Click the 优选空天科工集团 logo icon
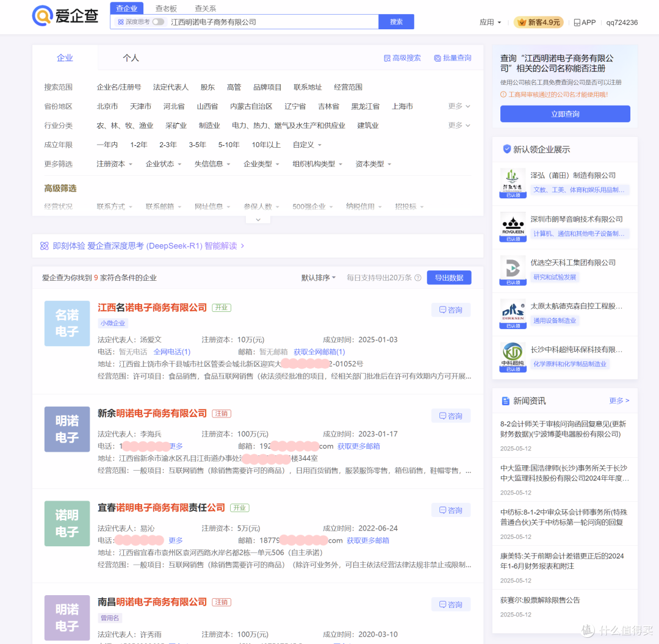 coord(513,270)
